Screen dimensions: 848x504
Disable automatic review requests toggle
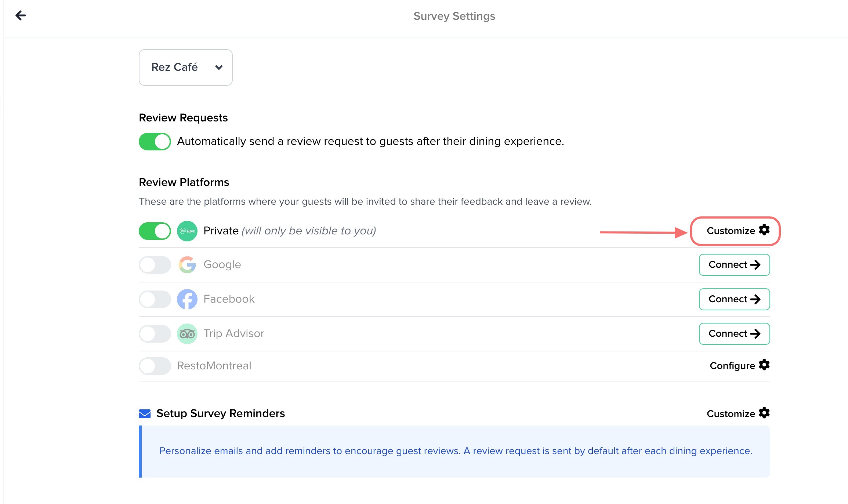click(x=155, y=142)
